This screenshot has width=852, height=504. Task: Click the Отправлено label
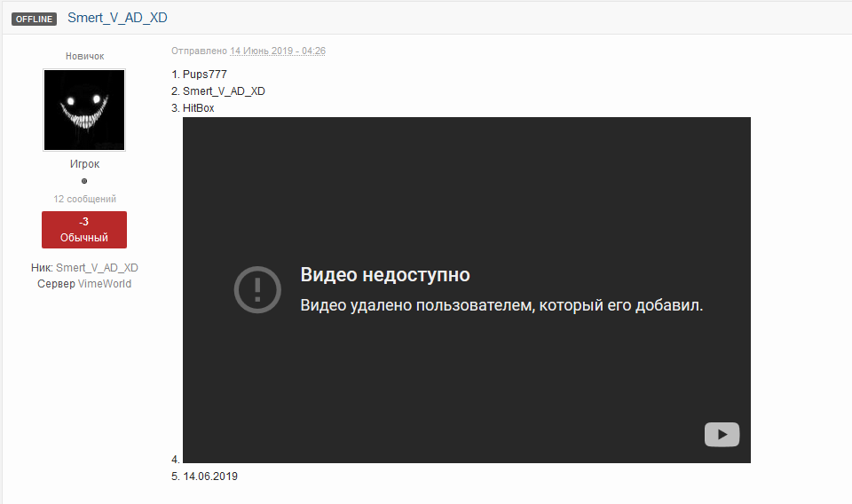pyautogui.click(x=199, y=51)
